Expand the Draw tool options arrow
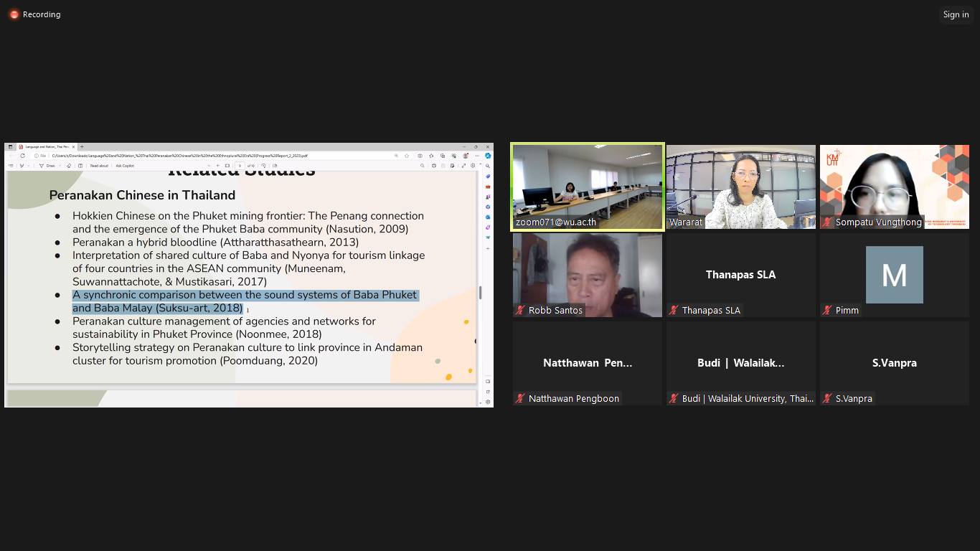Screen dimensions: 980x551 pyautogui.click(x=60, y=166)
